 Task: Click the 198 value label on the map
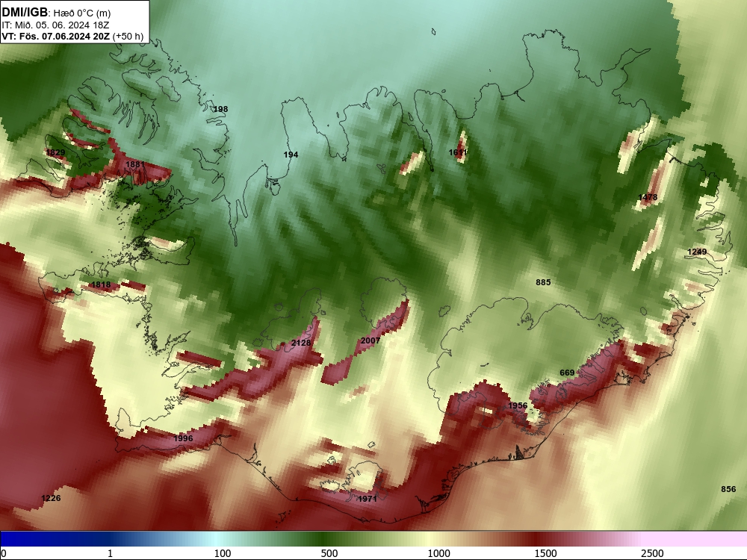pyautogui.click(x=220, y=109)
